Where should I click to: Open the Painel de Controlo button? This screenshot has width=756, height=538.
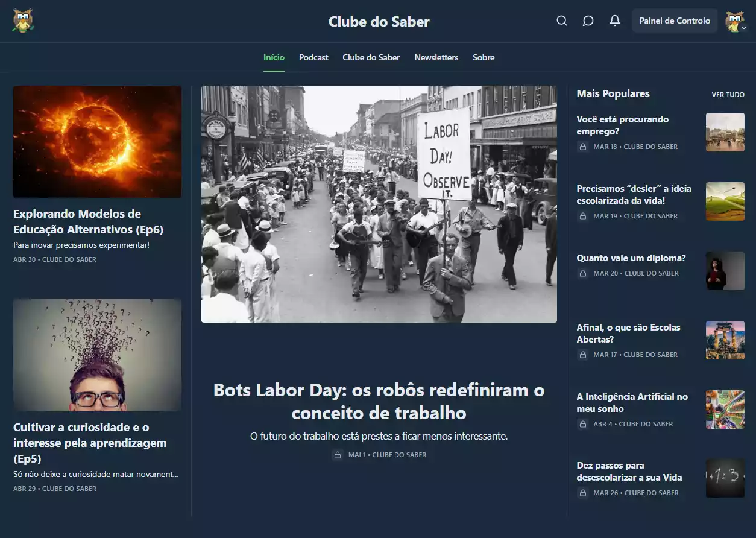coord(675,21)
